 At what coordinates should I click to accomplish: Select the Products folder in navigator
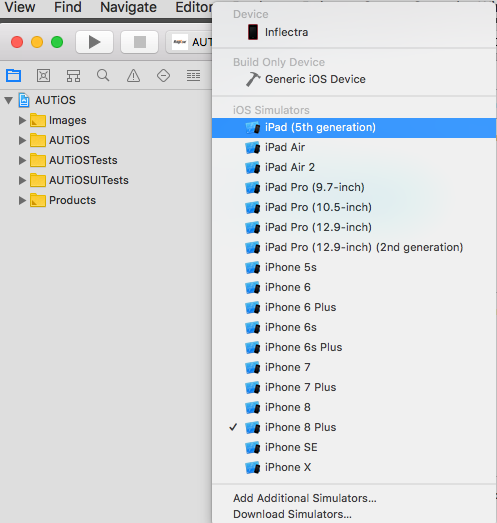(x=72, y=200)
